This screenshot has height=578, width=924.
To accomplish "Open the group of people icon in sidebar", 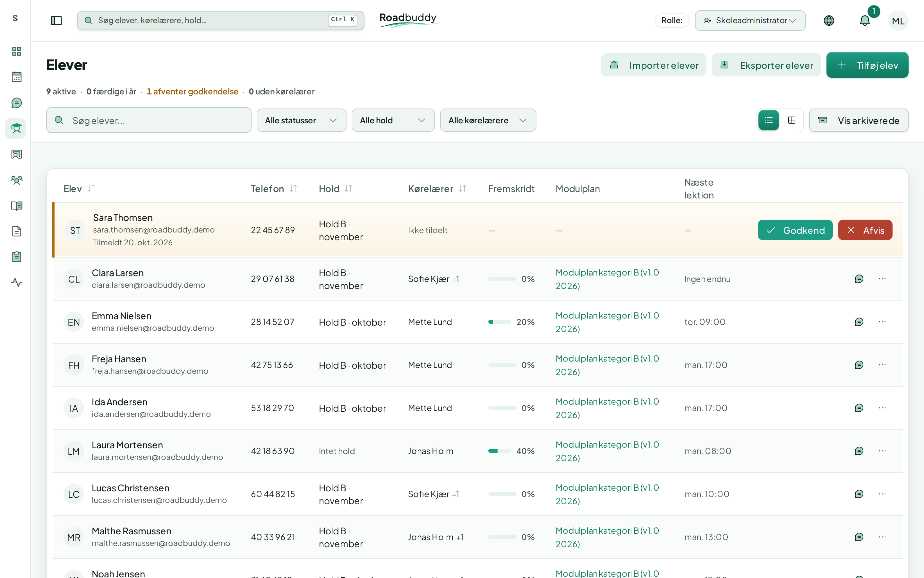I will point(16,180).
